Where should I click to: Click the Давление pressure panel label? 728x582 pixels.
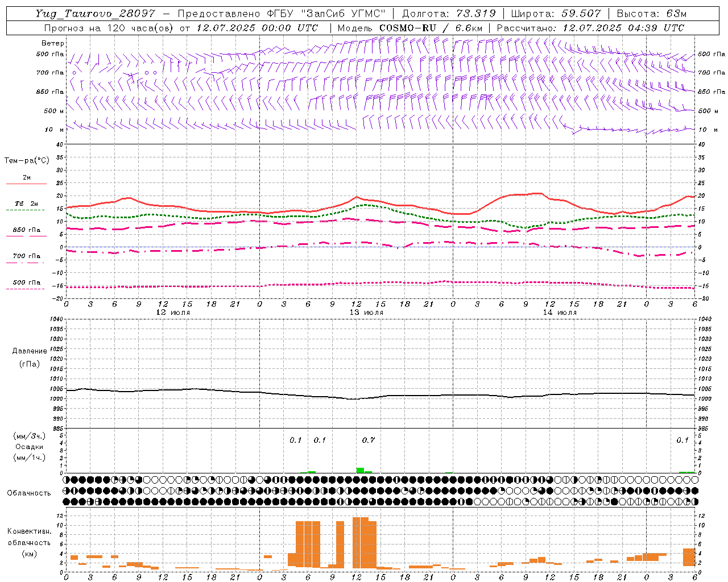tap(30, 351)
